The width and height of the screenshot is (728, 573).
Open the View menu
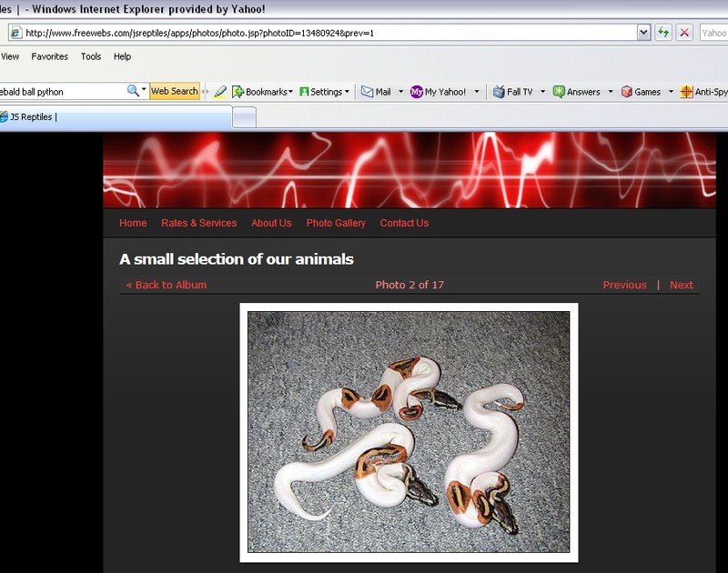10,56
